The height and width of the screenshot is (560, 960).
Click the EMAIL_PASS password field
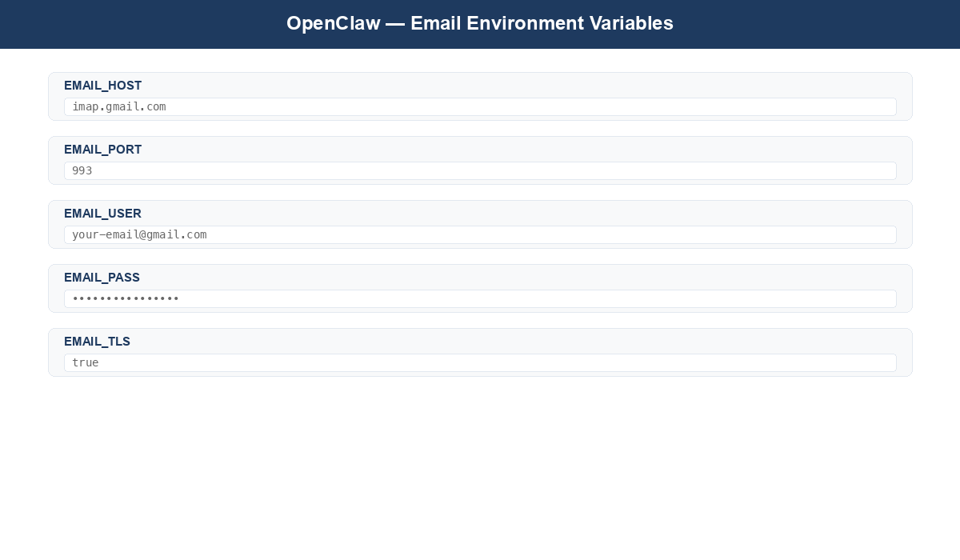[x=480, y=298]
